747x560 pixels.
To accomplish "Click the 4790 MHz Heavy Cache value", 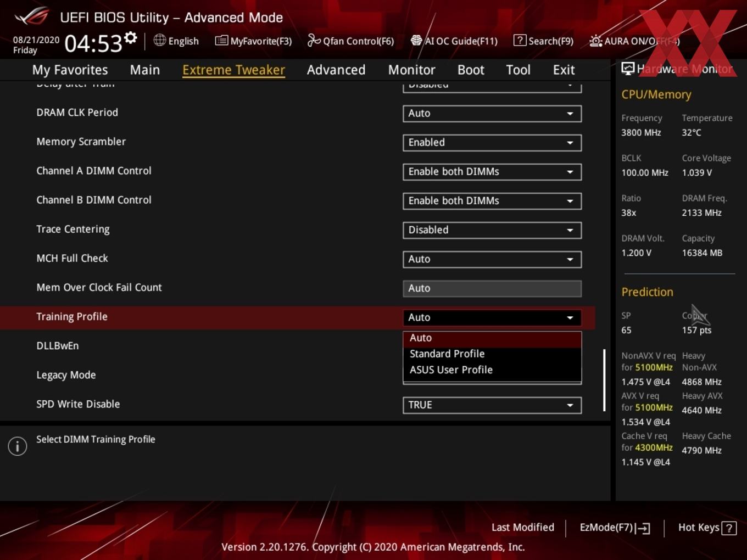I will 701,450.
